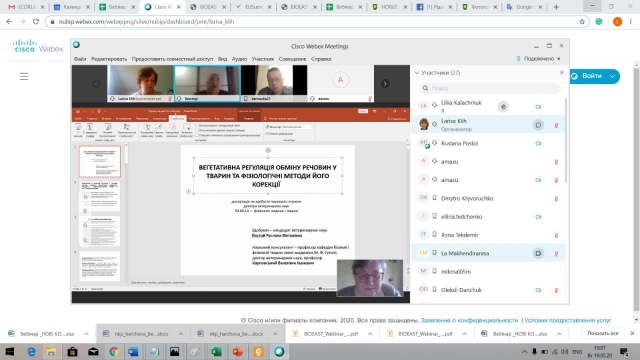The height and width of the screenshot is (360, 640).
Task: Select Ruslana Postoi in participants list
Action: 488,143
